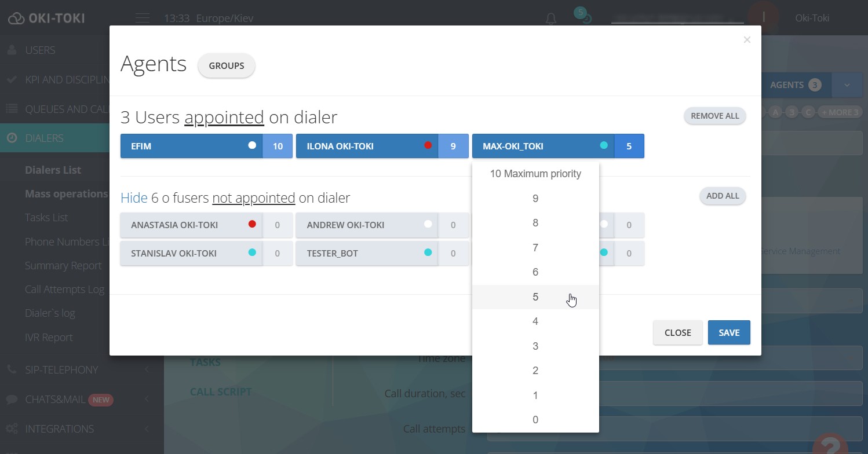Open TESTER_BOT's priority value 0

pos(453,253)
